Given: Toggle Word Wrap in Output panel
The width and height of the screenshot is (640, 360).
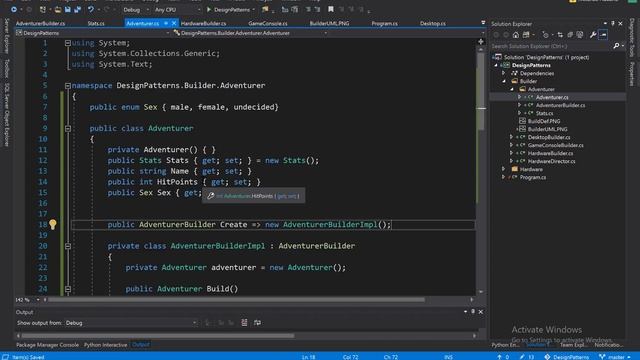Looking at the screenshot, I should click(x=257, y=323).
